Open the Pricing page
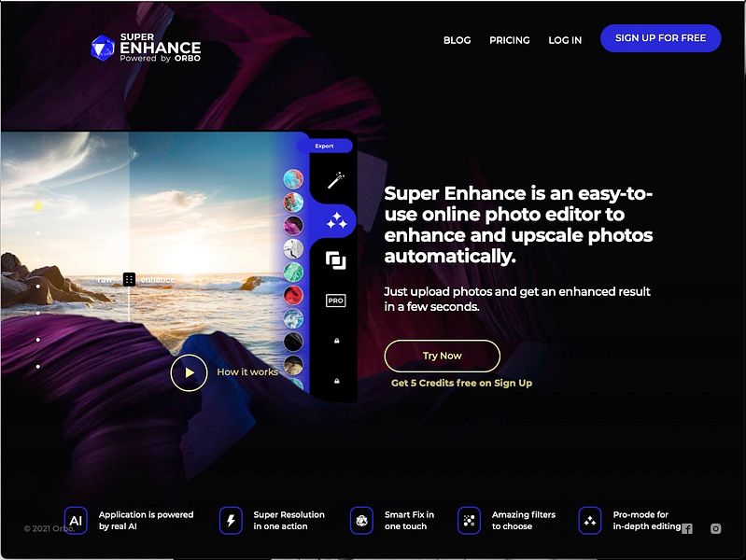This screenshot has height=560, width=746. point(510,40)
